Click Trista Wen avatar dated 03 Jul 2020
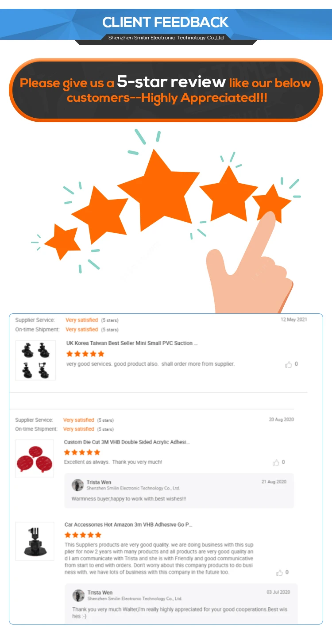Image resolution: width=332 pixels, height=644 pixels. click(78, 595)
